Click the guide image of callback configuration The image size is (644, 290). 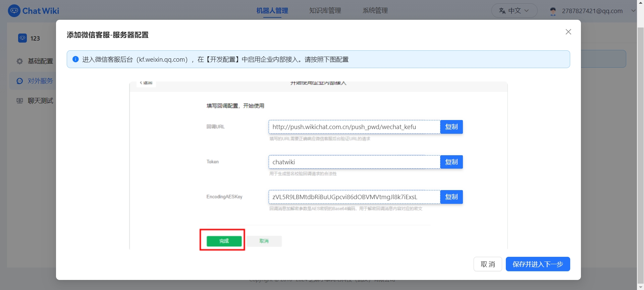pyautogui.click(x=318, y=165)
